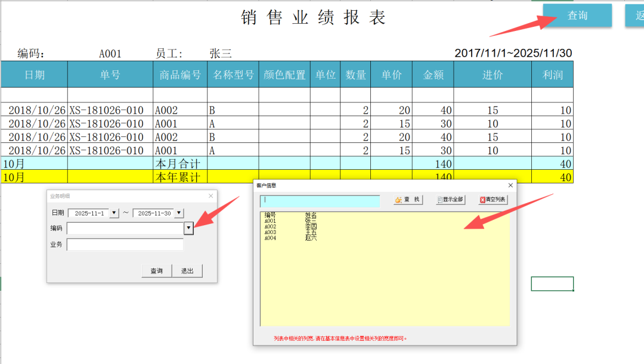
Task: Select customer A001 张三 in the list
Action: pos(291,220)
